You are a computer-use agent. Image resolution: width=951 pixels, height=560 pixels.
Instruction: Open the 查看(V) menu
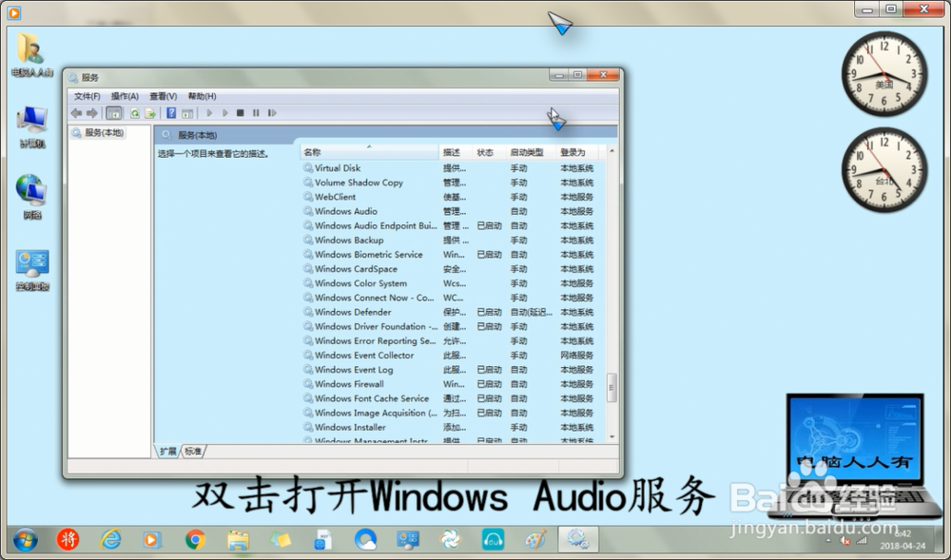point(164,96)
